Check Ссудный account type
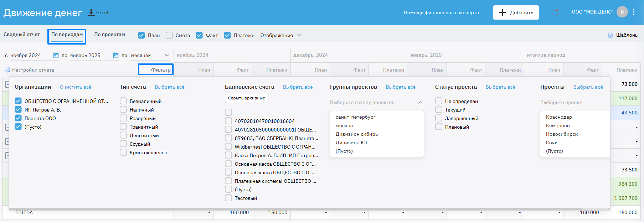The image size is (644, 222). pyautogui.click(x=123, y=144)
